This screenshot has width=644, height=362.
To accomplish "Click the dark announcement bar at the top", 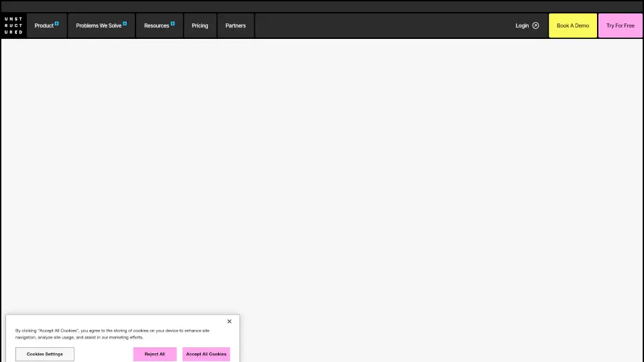I will pos(322,6).
